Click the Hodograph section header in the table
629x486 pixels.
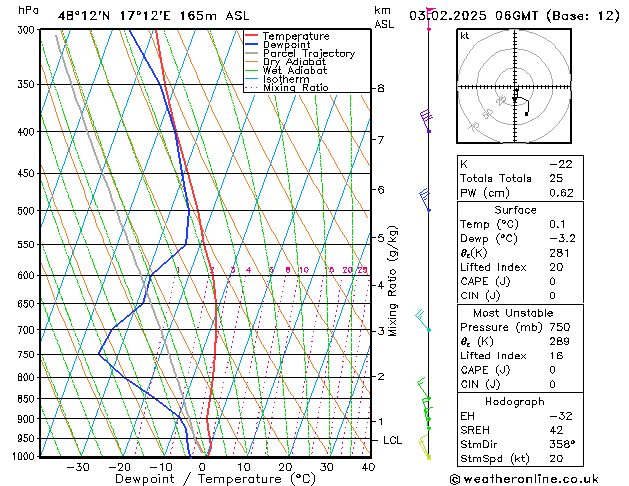(x=515, y=400)
